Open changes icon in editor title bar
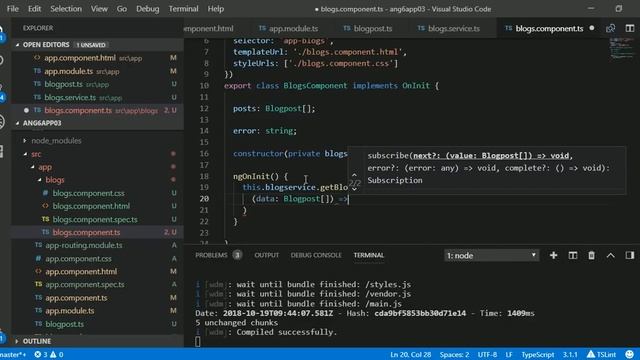 click(611, 28)
